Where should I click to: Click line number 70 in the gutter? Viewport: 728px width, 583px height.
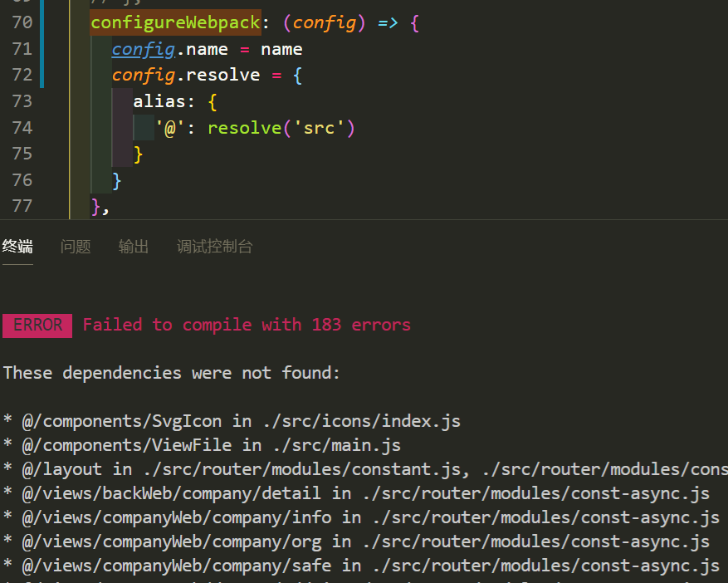tap(22, 22)
